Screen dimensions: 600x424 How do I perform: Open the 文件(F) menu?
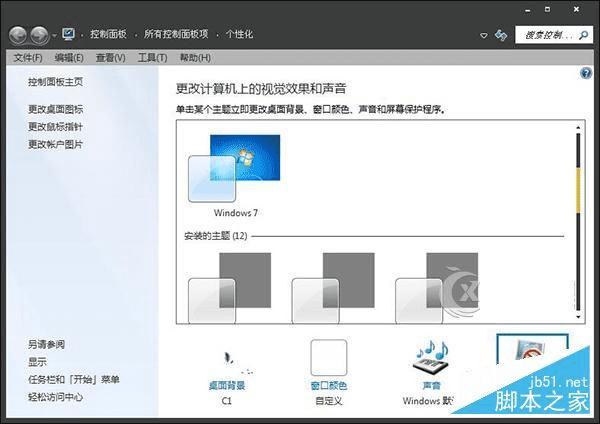point(28,58)
